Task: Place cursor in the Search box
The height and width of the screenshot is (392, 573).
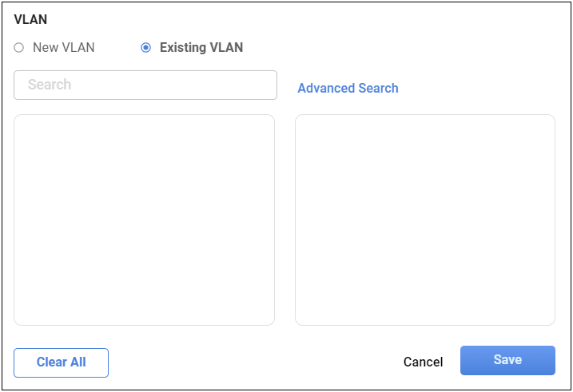Action: tap(145, 85)
